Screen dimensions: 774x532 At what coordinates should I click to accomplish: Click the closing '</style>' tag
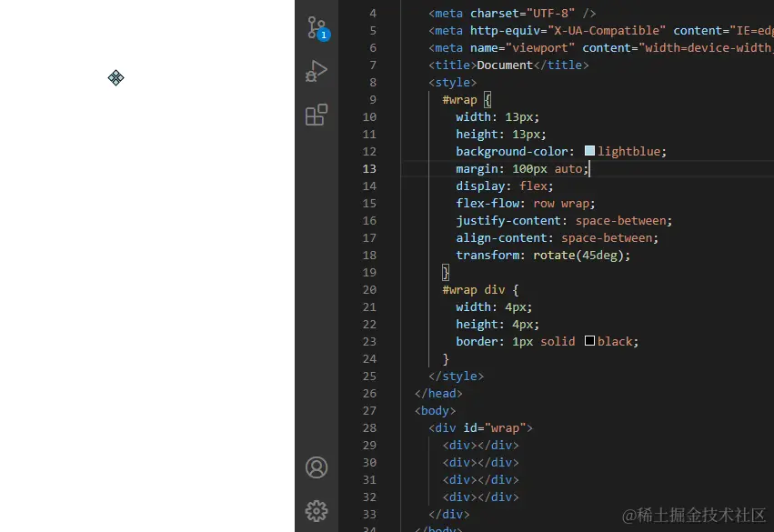tap(456, 376)
